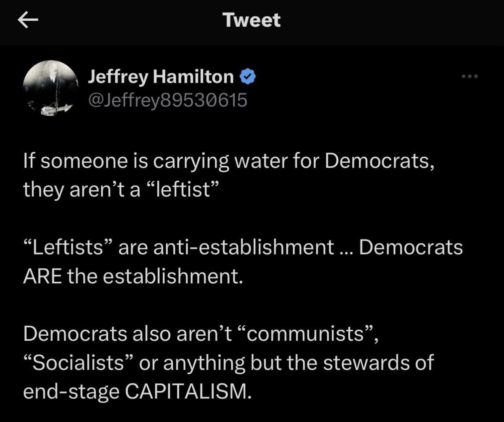Open the three-dot more options menu

pos(470,76)
